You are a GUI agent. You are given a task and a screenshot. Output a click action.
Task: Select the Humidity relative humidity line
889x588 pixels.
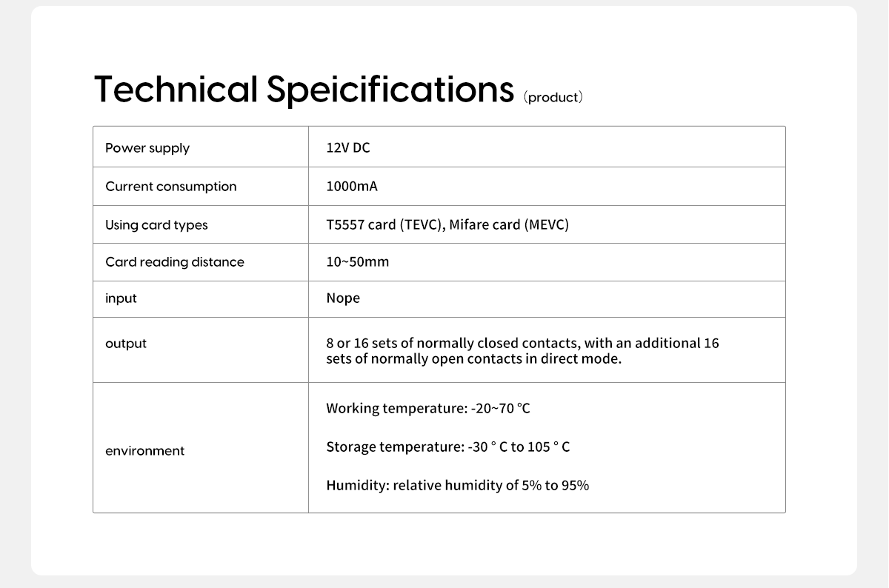coord(458,485)
